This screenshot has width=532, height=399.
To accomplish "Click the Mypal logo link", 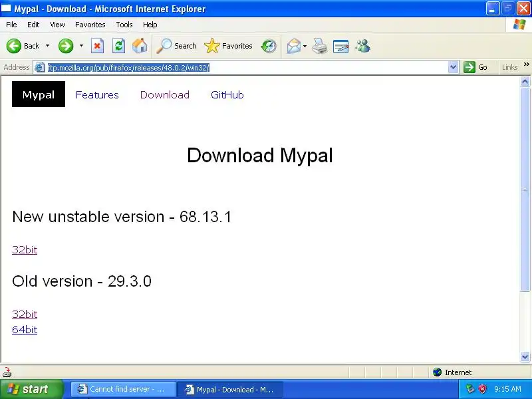I will pos(39,94).
